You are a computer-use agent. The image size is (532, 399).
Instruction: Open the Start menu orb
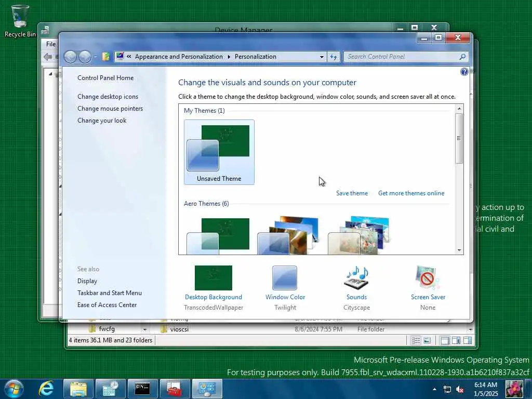tap(14, 389)
